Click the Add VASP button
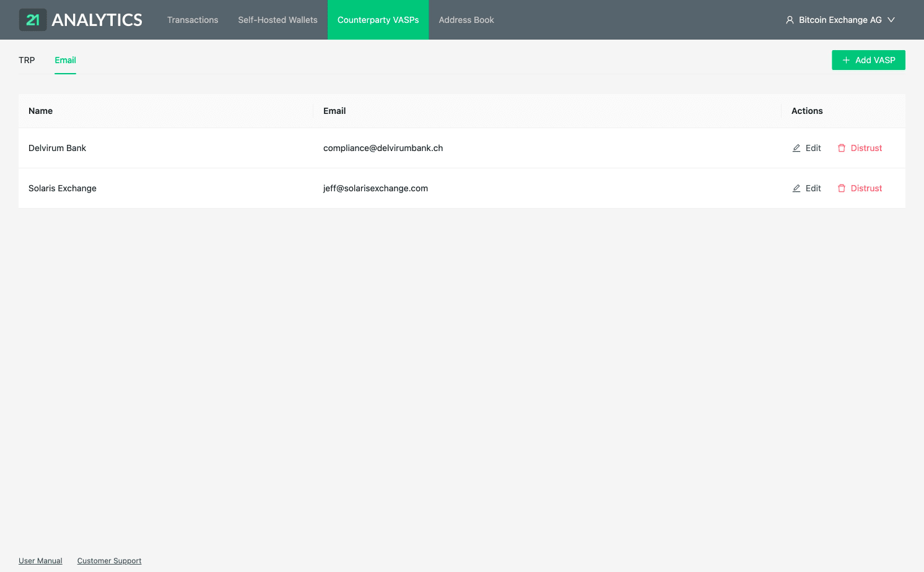This screenshot has width=924, height=572. (868, 59)
